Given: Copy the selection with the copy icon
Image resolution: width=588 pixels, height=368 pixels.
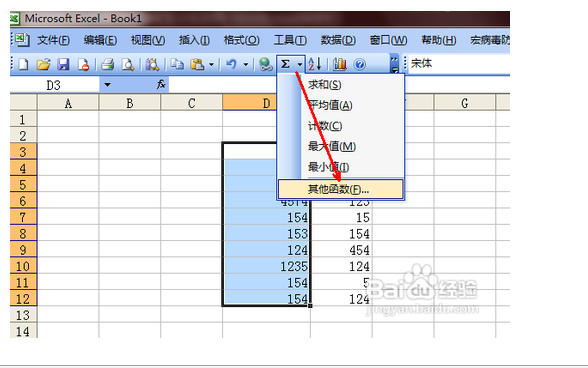Looking at the screenshot, I should pyautogui.click(x=177, y=65).
